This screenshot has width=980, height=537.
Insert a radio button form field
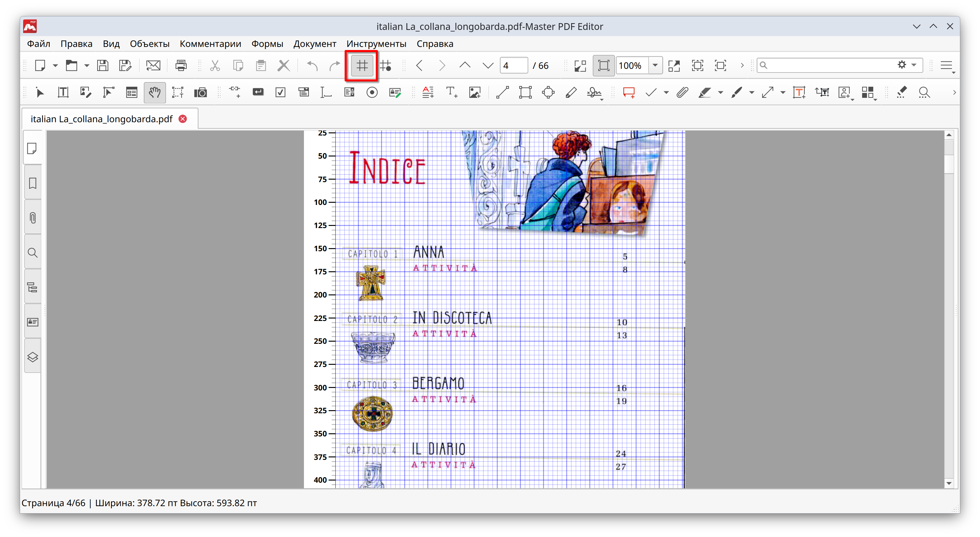pyautogui.click(x=372, y=93)
